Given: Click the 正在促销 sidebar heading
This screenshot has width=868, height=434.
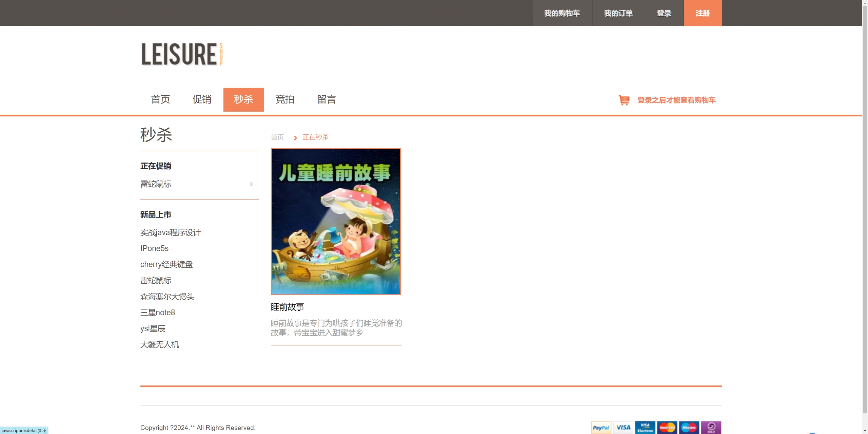Looking at the screenshot, I should (x=156, y=166).
